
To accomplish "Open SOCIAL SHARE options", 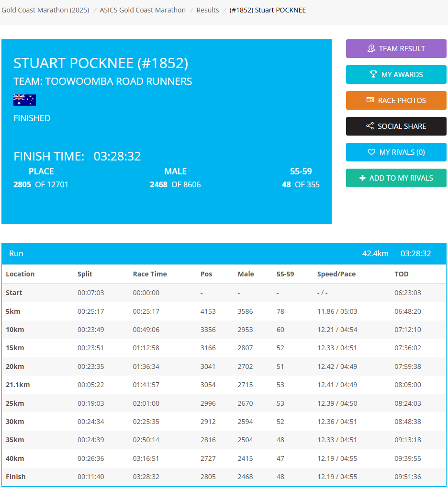I will point(396,126).
